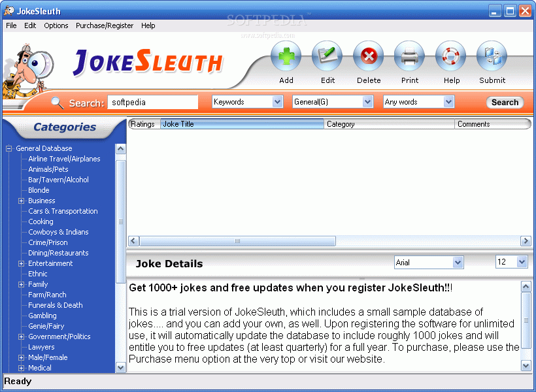The image size is (536, 392).
Task: Expand the Business category node
Action: 21,201
